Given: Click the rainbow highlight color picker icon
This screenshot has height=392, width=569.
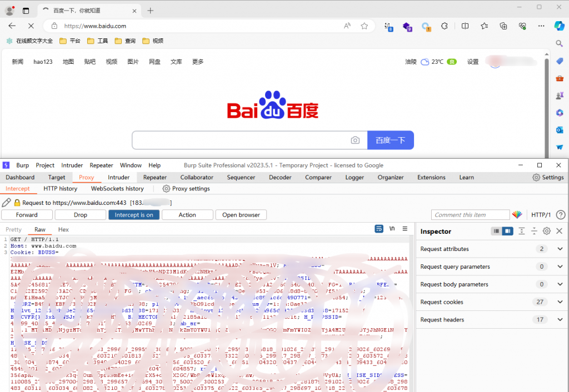Looking at the screenshot, I should pyautogui.click(x=517, y=215).
